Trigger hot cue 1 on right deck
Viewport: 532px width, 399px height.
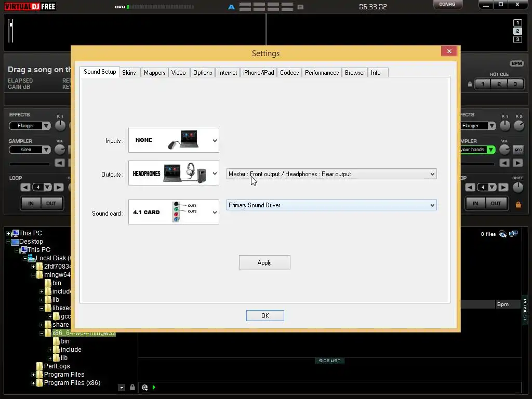483,84
